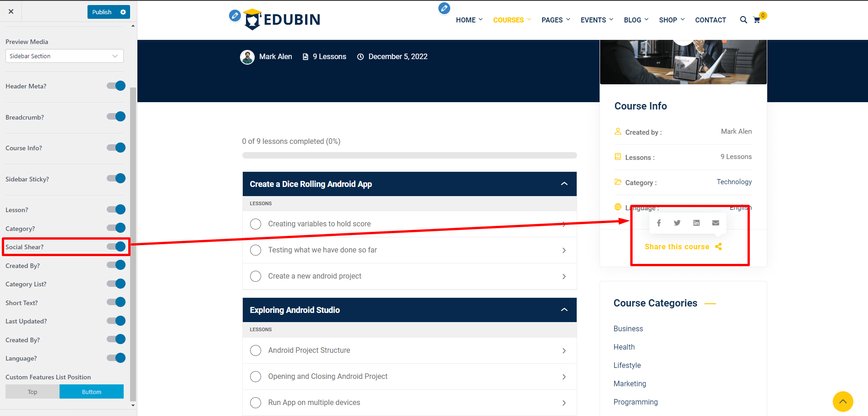Disable the Breadcrumb toggle
Screen dimensions: 868x416
click(116, 117)
